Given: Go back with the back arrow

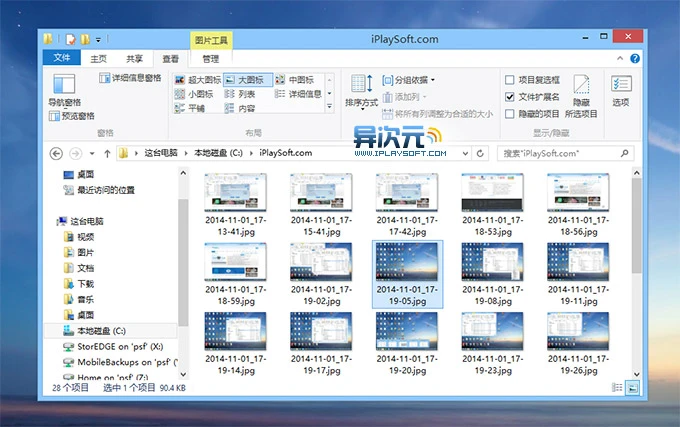Looking at the screenshot, I should point(56,153).
